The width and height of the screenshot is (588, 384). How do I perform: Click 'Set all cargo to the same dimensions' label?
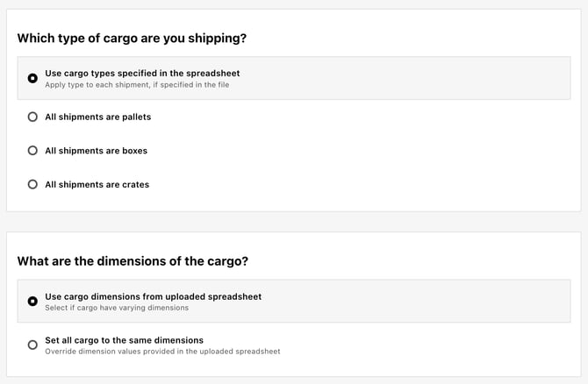(124, 340)
